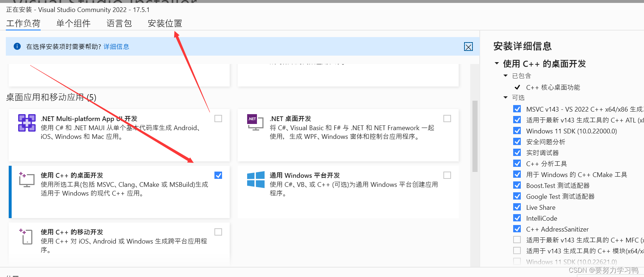Click the 安装详细信息 panel heading

523,46
